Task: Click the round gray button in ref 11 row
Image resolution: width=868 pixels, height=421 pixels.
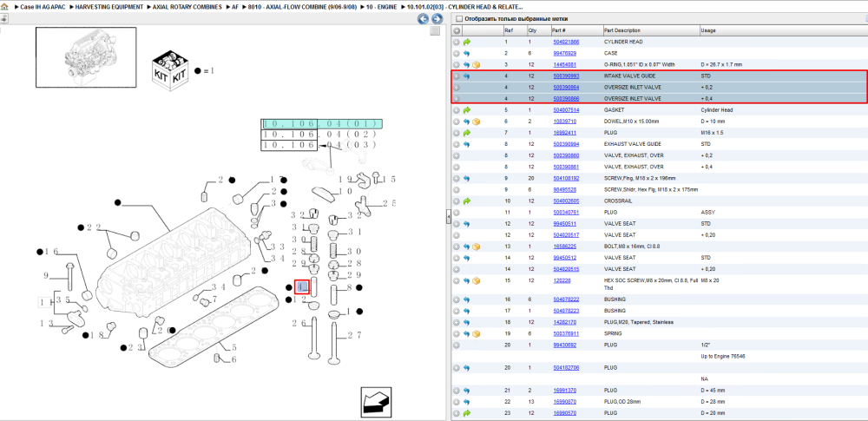Action: pyautogui.click(x=457, y=212)
